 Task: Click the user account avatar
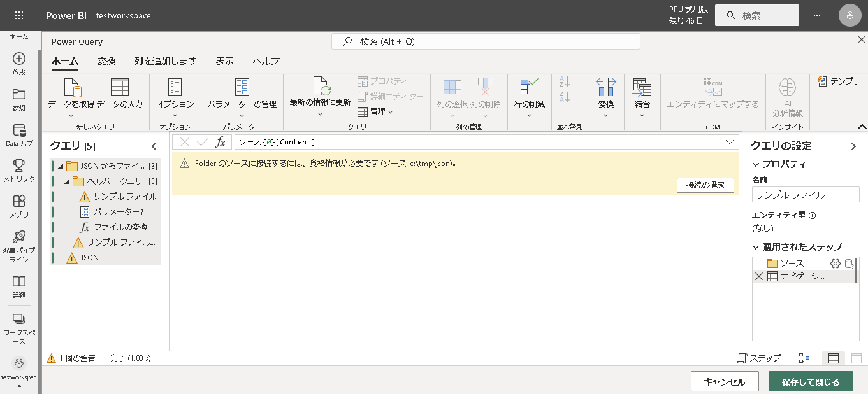(x=850, y=15)
